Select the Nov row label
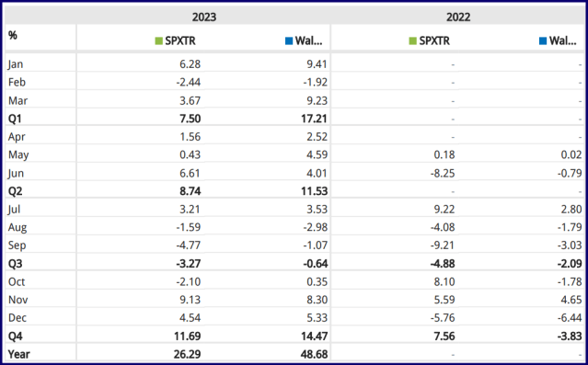This screenshot has width=588, height=365. click(x=18, y=300)
